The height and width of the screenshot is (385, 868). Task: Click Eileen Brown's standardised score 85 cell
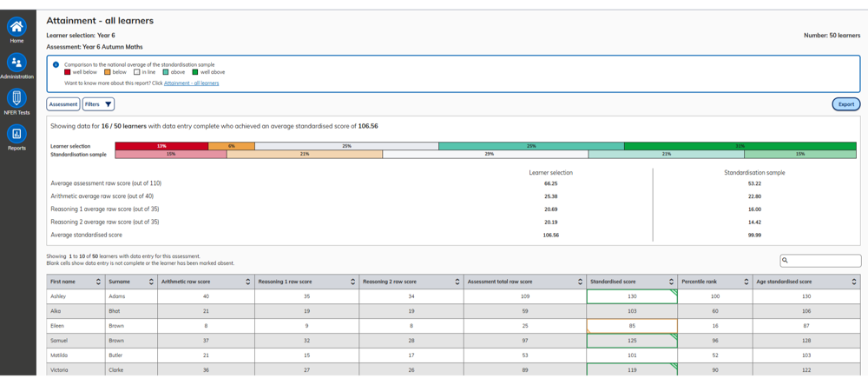632,326
